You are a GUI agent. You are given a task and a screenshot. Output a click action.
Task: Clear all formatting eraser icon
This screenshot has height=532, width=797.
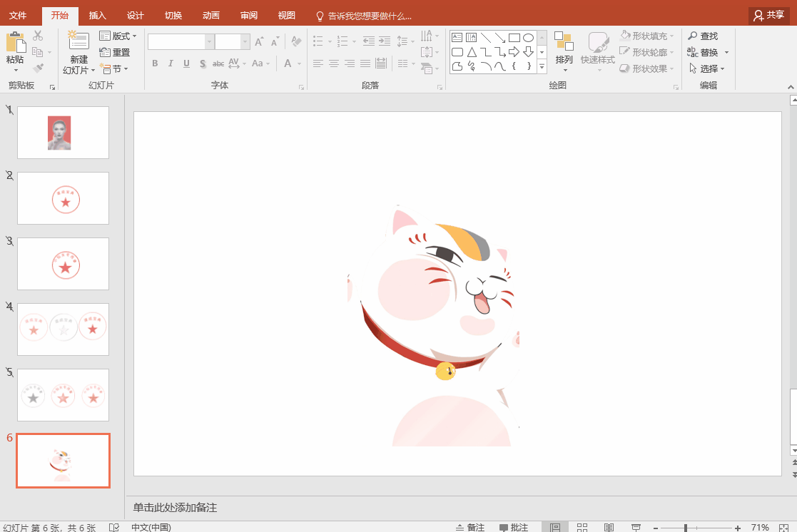click(296, 41)
